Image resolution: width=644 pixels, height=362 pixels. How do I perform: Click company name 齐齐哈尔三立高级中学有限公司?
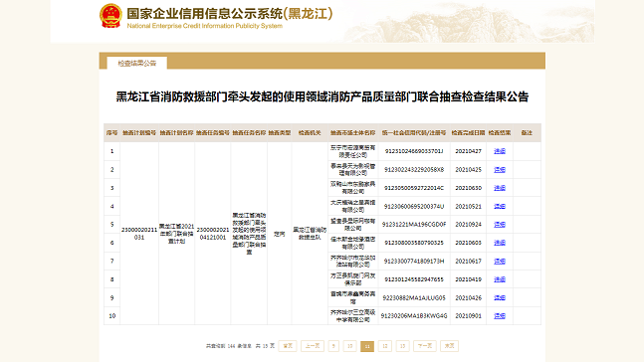tap(352, 316)
